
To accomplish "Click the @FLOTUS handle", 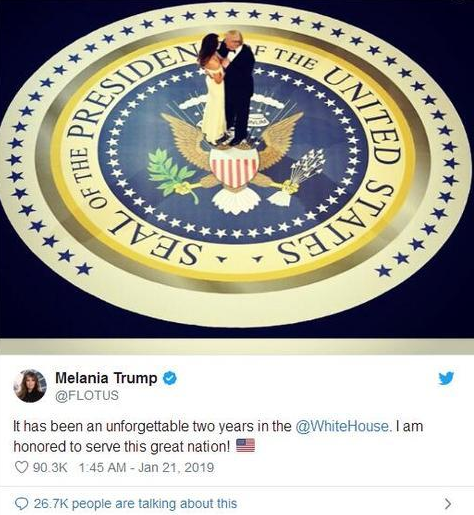I will 87,395.
